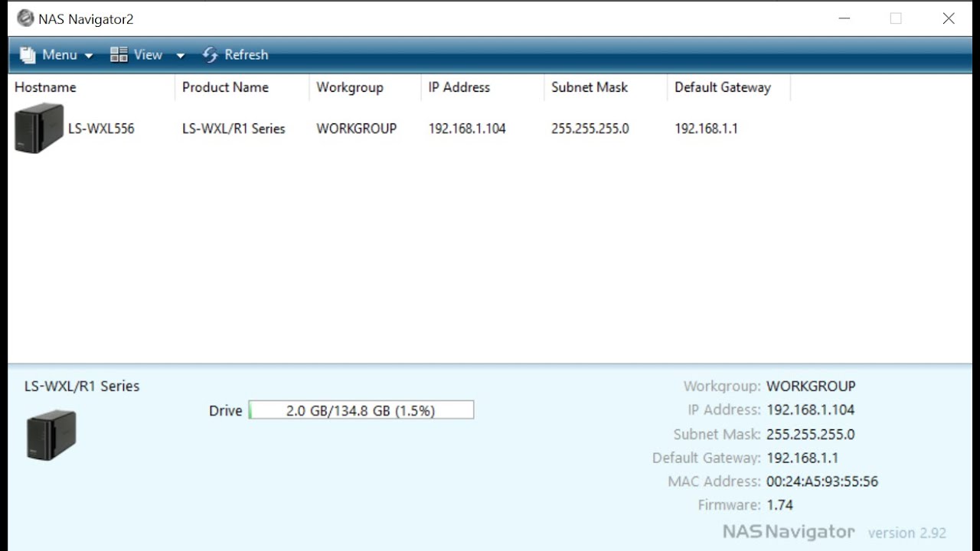The width and height of the screenshot is (980, 551).
Task: Minimize the NAS Navigator2 window
Action: coord(844,18)
